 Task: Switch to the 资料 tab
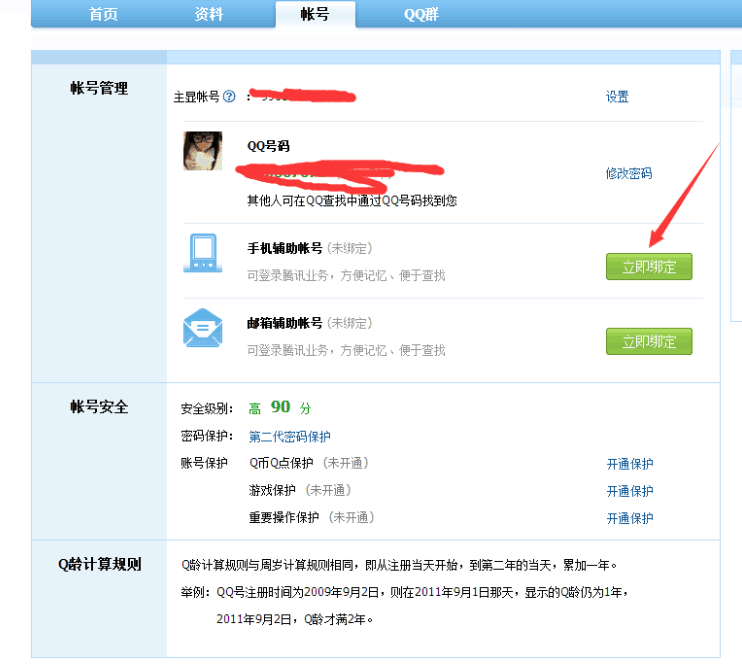(x=209, y=14)
